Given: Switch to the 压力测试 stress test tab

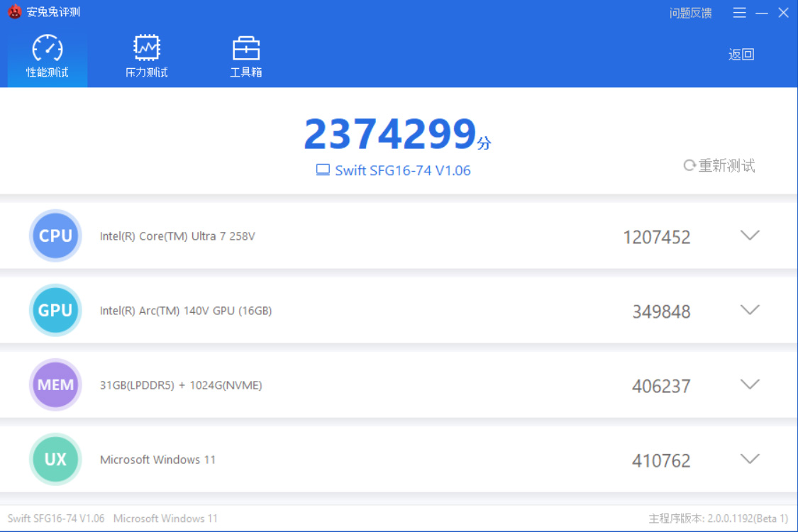Looking at the screenshot, I should 147,57.
